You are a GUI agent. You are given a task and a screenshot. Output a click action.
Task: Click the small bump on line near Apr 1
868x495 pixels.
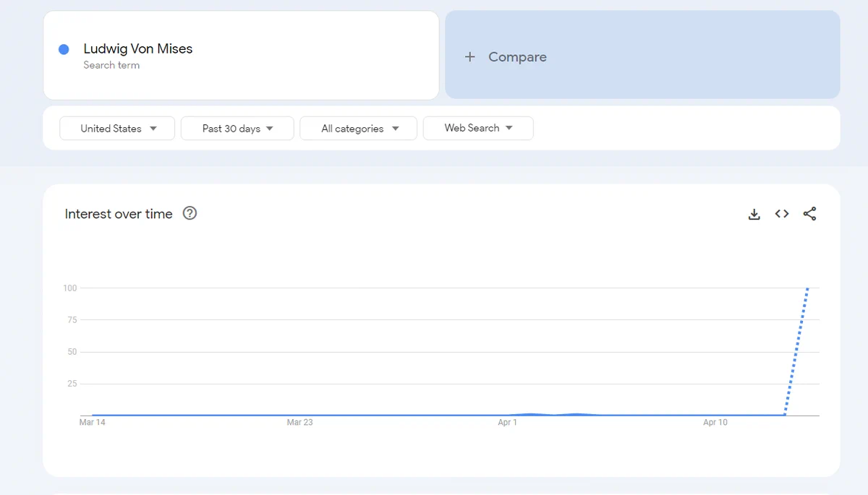click(x=532, y=414)
